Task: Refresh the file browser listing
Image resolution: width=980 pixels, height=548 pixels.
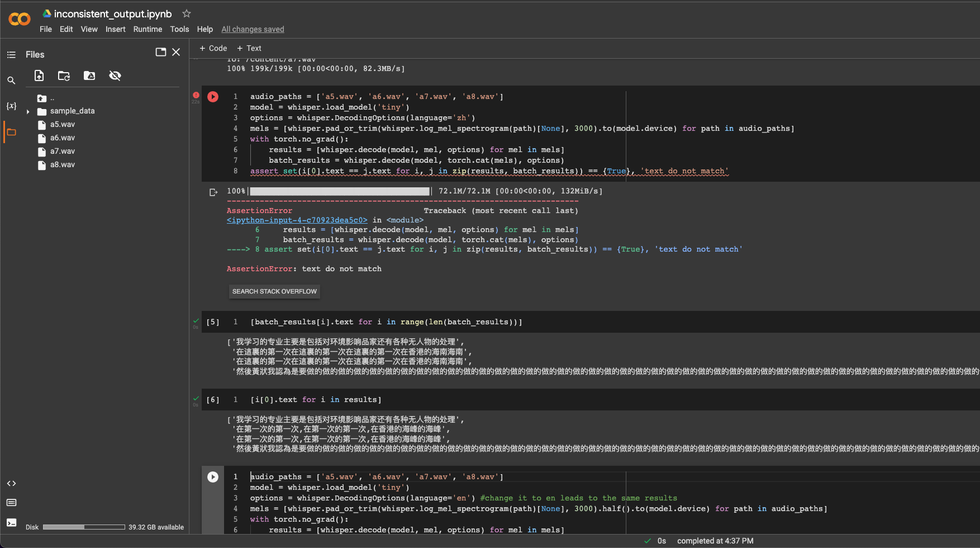Action: (x=64, y=75)
